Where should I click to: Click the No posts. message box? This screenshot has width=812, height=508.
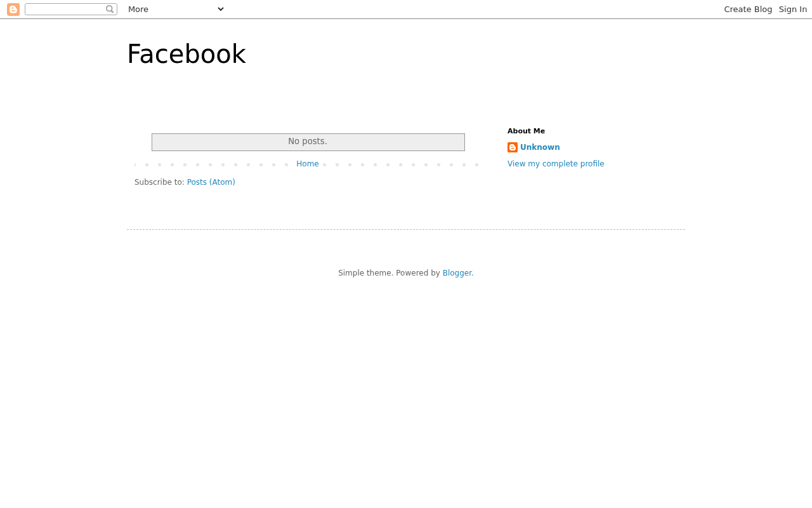pos(308,142)
